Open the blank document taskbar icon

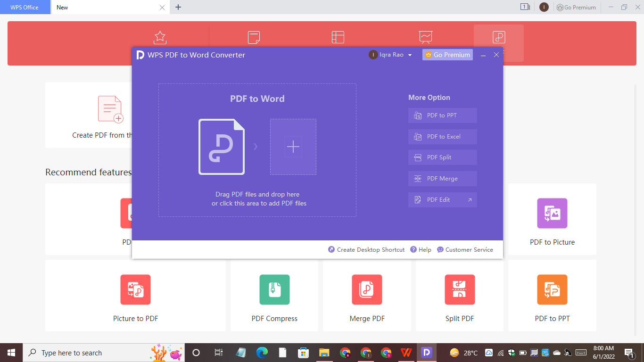click(282, 353)
